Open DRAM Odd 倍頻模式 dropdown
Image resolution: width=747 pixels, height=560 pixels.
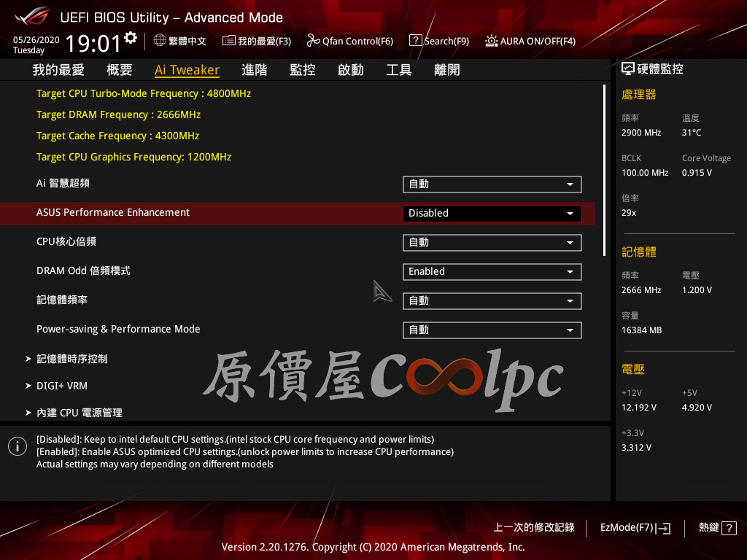[x=492, y=272]
